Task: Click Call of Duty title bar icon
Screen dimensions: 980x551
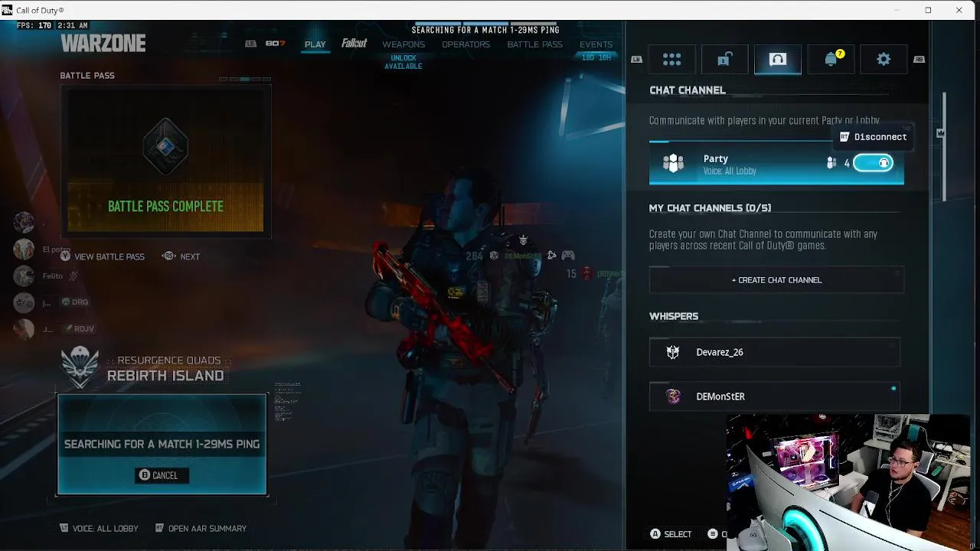Action: [x=8, y=10]
